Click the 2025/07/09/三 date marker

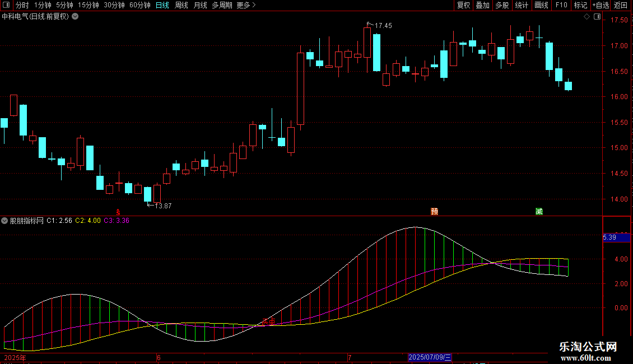(430, 357)
